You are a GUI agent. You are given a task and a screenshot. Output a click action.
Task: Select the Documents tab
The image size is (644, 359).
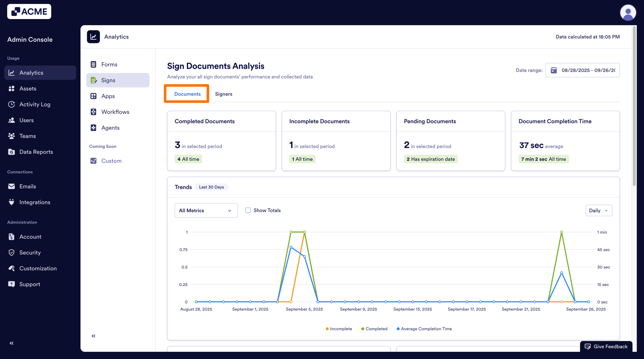pos(187,94)
